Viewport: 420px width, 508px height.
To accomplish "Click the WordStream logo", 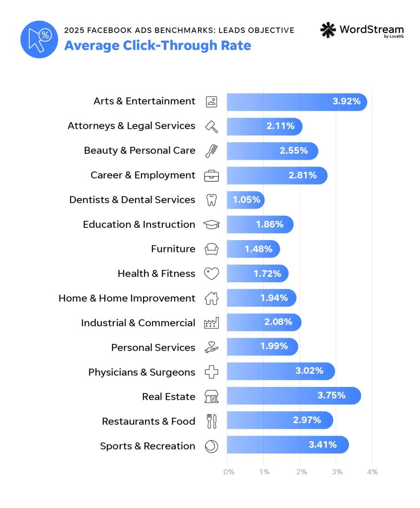I will coord(362,30).
